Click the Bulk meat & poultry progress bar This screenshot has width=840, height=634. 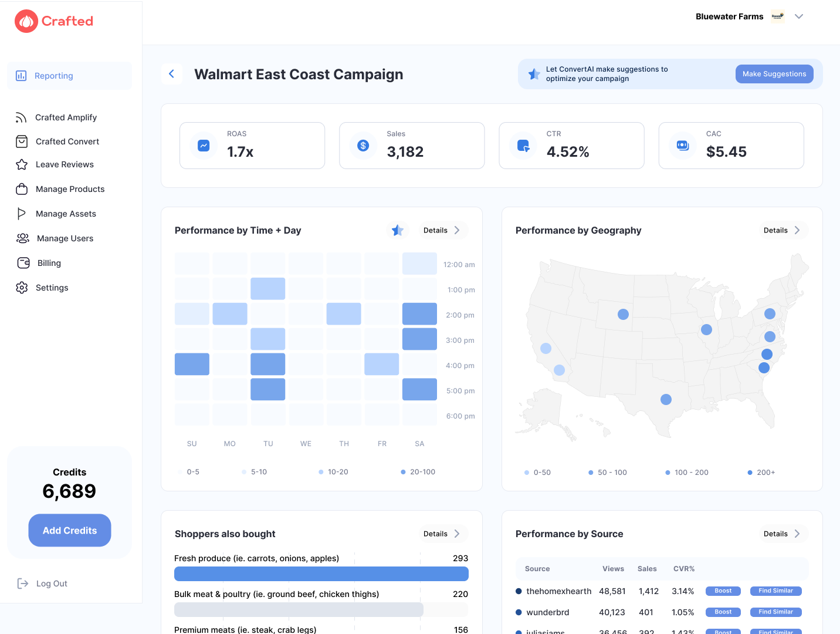click(x=321, y=609)
